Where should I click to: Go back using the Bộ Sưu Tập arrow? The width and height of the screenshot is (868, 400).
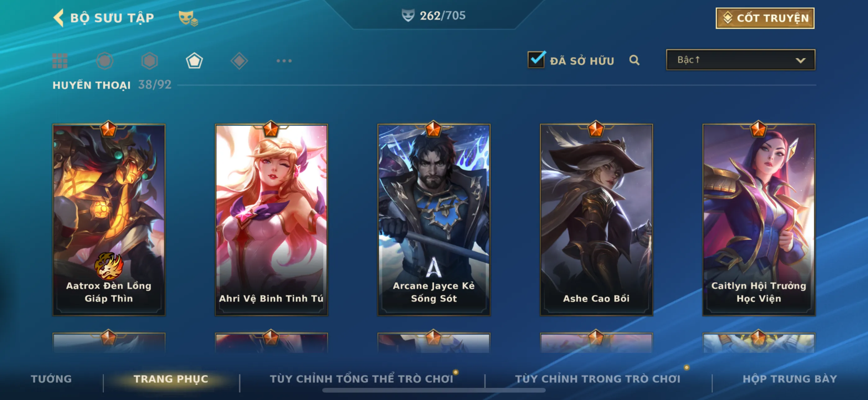coord(59,18)
